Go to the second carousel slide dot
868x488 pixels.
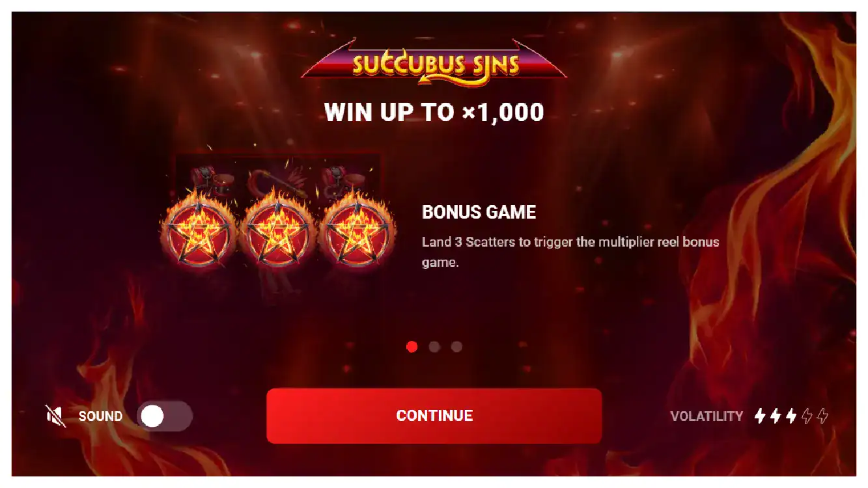434,347
